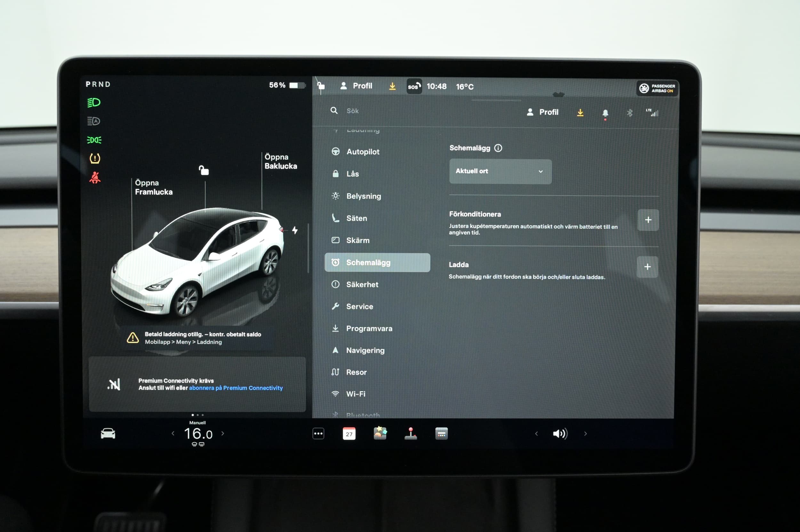
Task: Click the Schemalägg info icon
Action: (498, 148)
